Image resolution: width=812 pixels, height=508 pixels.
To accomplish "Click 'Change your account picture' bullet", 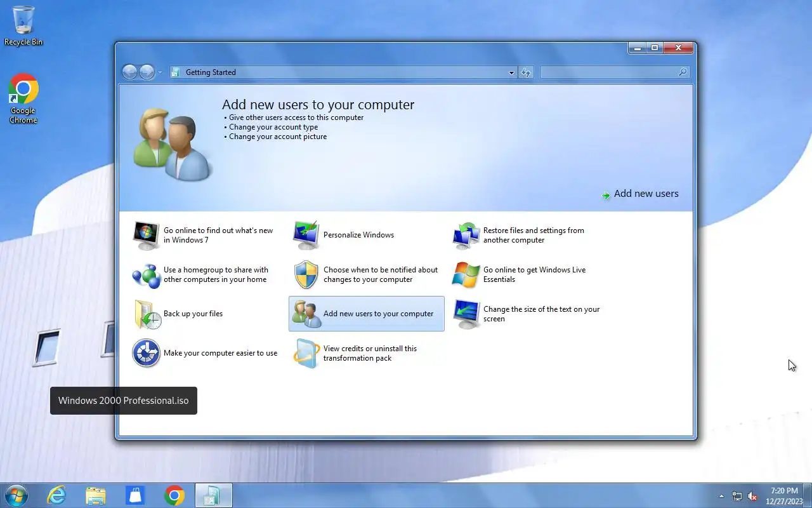I will pos(278,137).
